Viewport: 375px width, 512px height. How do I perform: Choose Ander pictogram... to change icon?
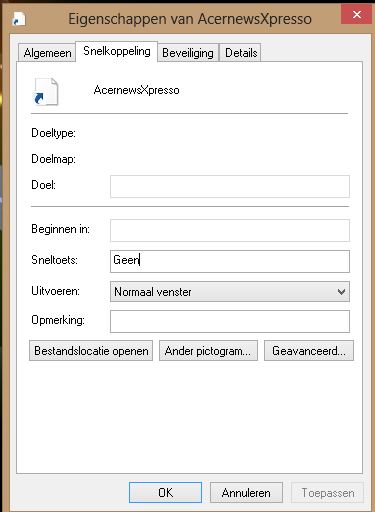(x=208, y=351)
